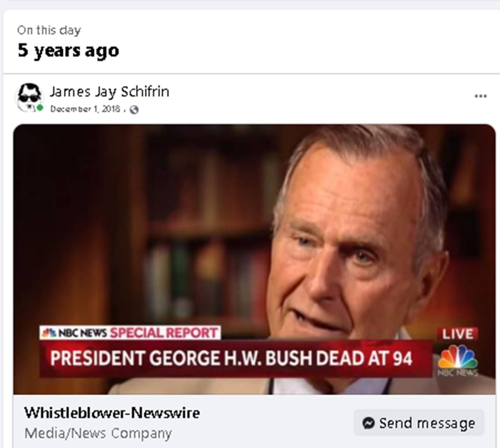
Task: Click the small NBC NEWS text under peacock
Action: tap(458, 372)
